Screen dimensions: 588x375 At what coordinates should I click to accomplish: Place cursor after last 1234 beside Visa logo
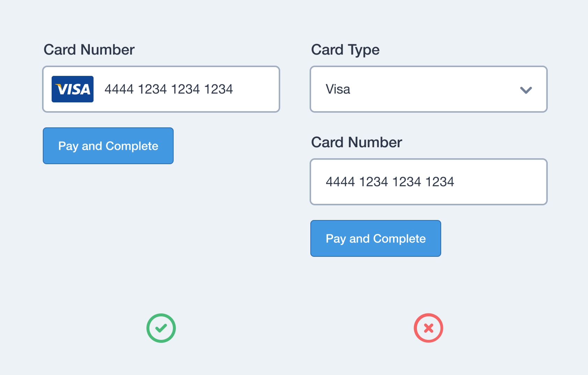pos(234,89)
